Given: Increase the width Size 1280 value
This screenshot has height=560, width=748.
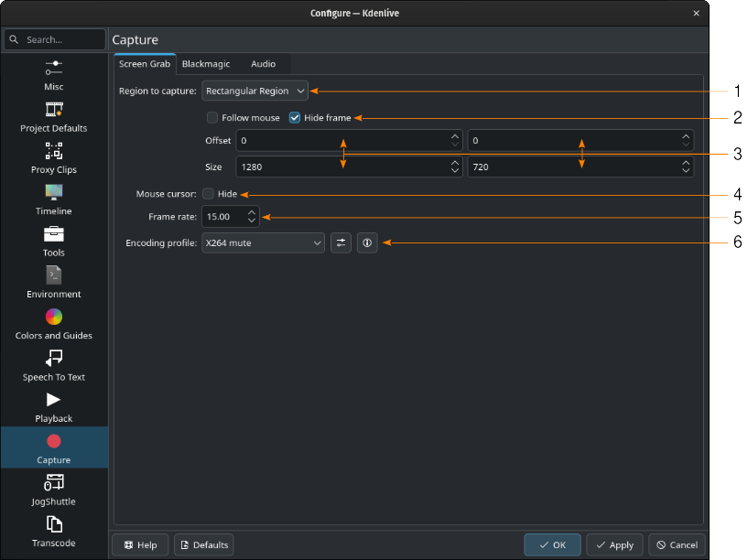Looking at the screenshot, I should 455,163.
